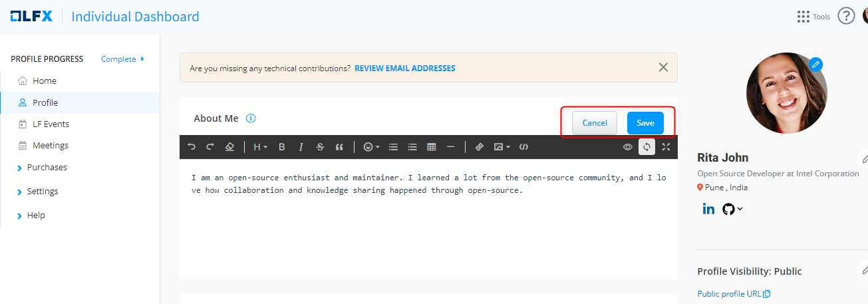Click the undo icon in editor toolbar
Image resolution: width=868 pixels, height=304 pixels.
click(192, 147)
